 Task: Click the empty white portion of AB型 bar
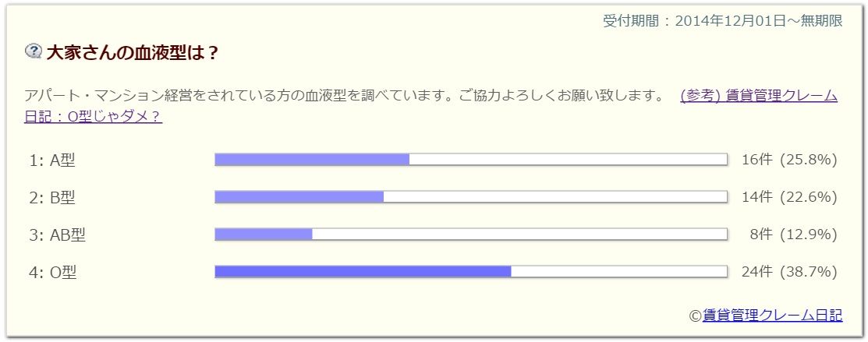[x=519, y=234]
